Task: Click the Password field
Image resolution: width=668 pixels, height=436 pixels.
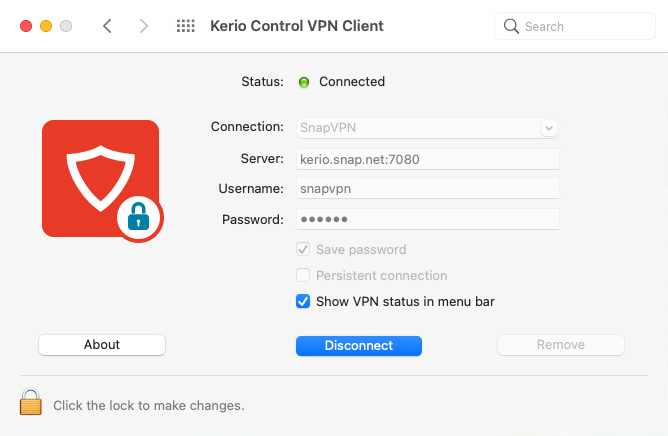Action: tap(428, 219)
